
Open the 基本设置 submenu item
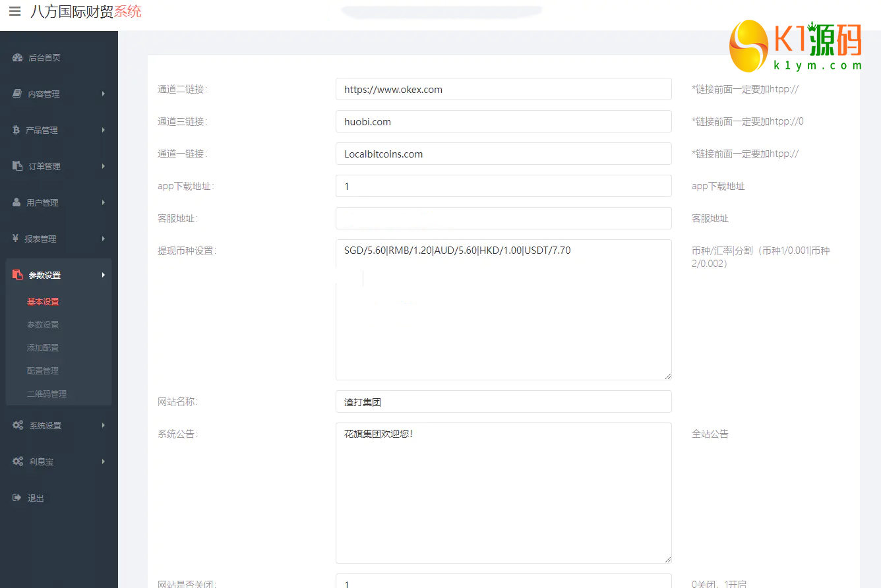[43, 301]
